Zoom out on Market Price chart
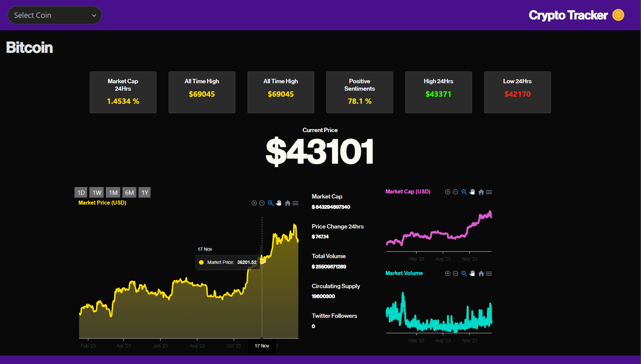 click(x=262, y=203)
